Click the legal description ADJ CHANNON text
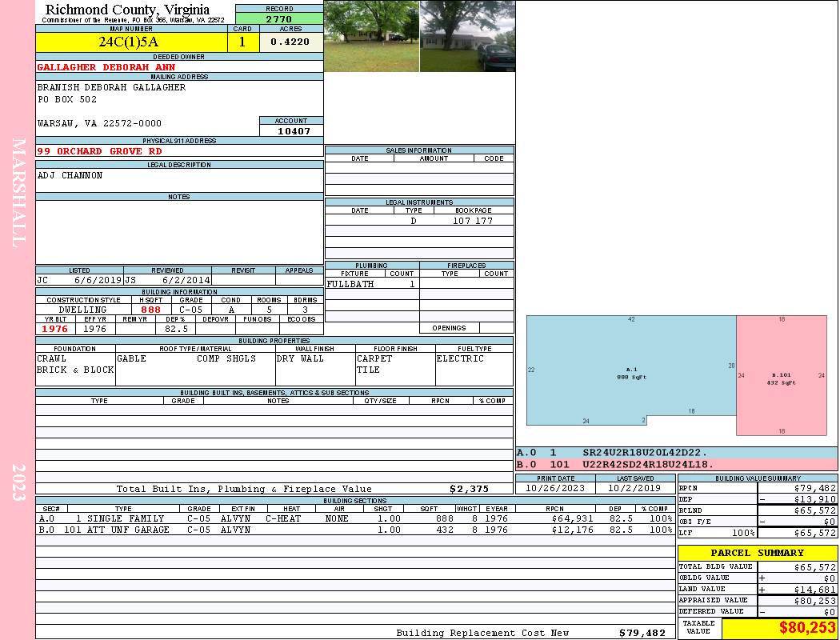The width and height of the screenshot is (840, 640). pyautogui.click(x=70, y=175)
